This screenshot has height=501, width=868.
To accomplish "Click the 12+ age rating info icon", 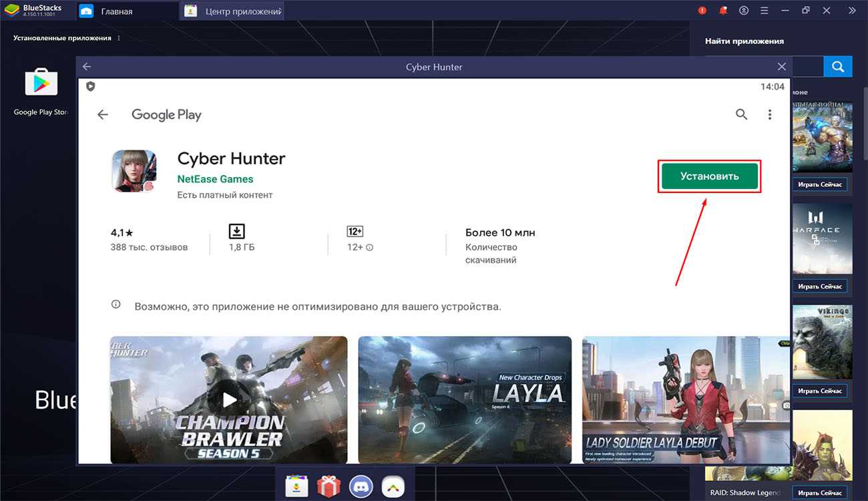I will pyautogui.click(x=369, y=247).
